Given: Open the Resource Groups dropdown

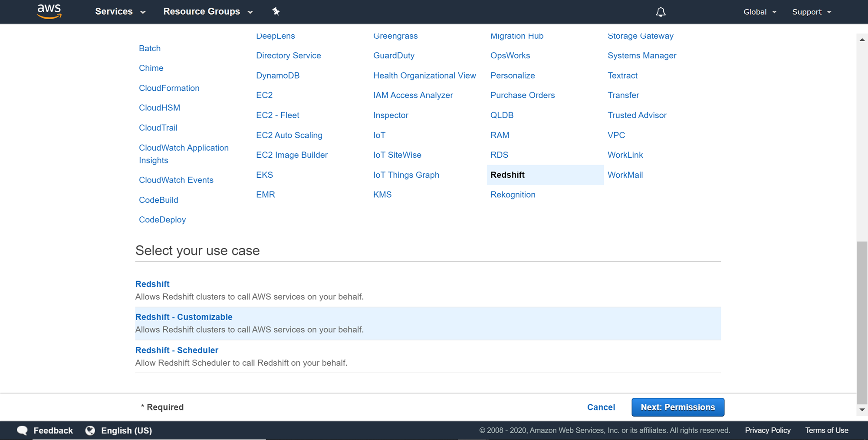Looking at the screenshot, I should (x=208, y=12).
